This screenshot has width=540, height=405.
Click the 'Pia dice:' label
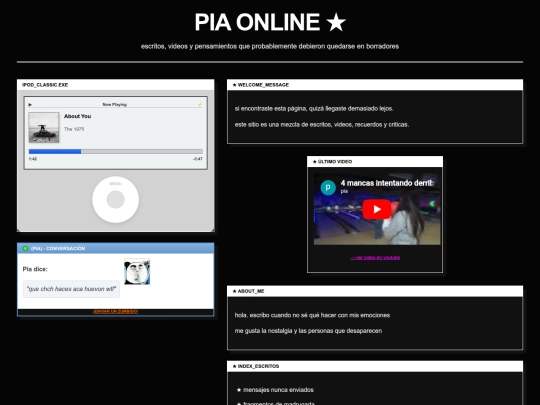[x=35, y=269]
